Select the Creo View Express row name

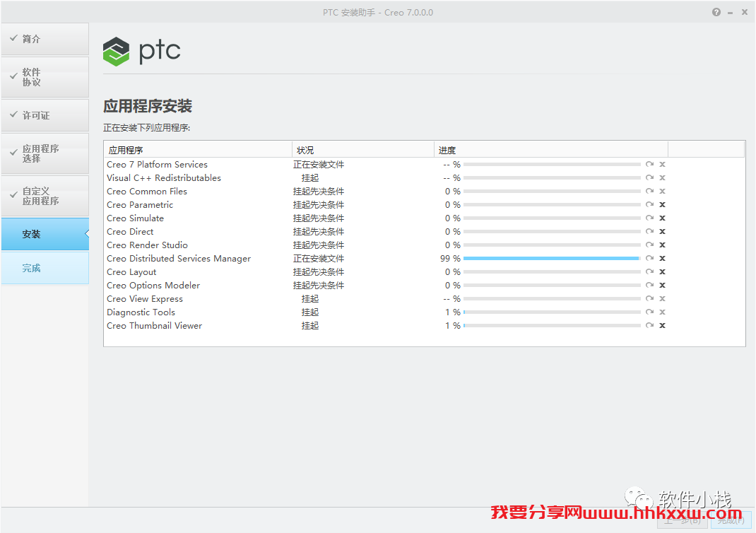coord(145,299)
